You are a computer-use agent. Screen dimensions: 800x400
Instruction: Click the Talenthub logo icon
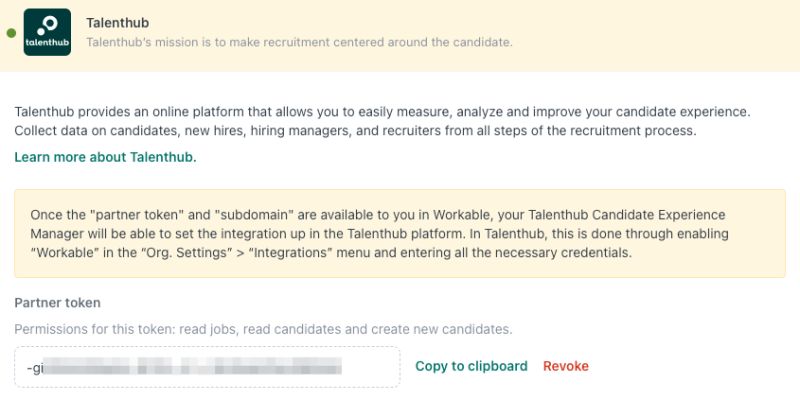47,32
